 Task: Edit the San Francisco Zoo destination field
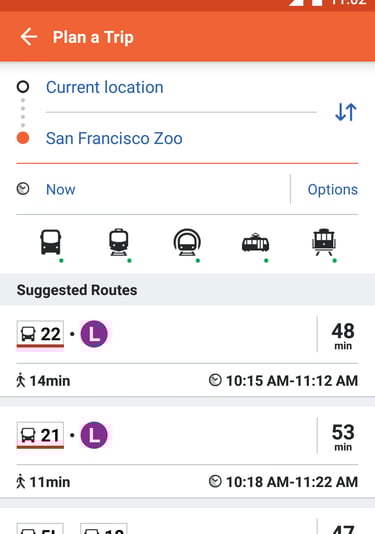click(114, 138)
